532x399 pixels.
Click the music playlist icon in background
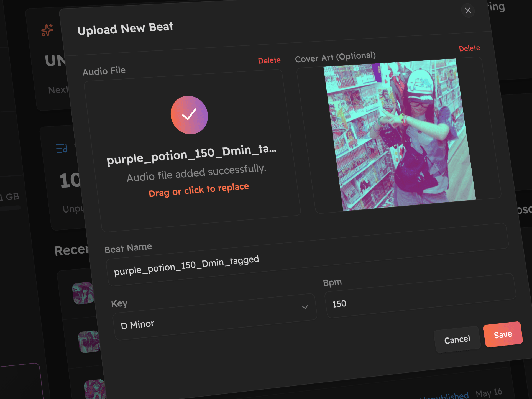[62, 148]
